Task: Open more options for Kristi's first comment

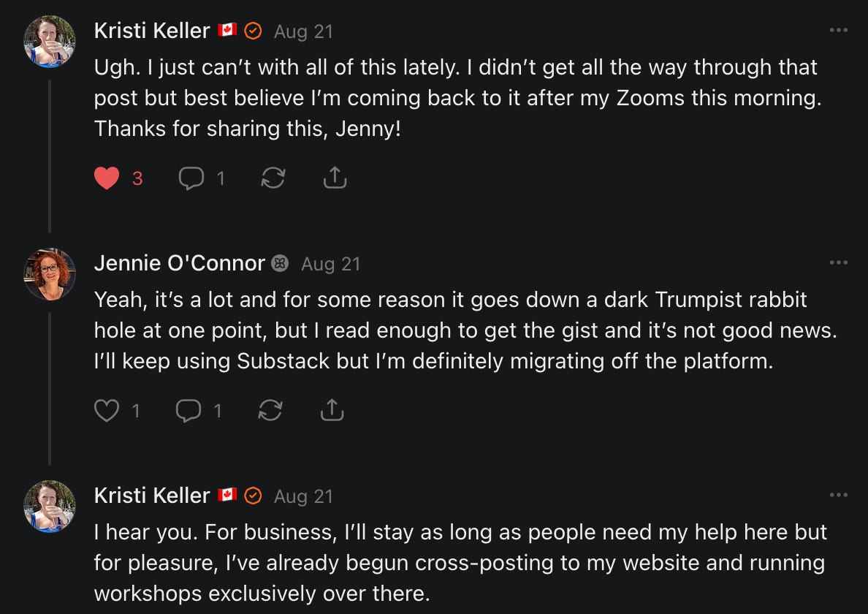Action: click(x=839, y=31)
